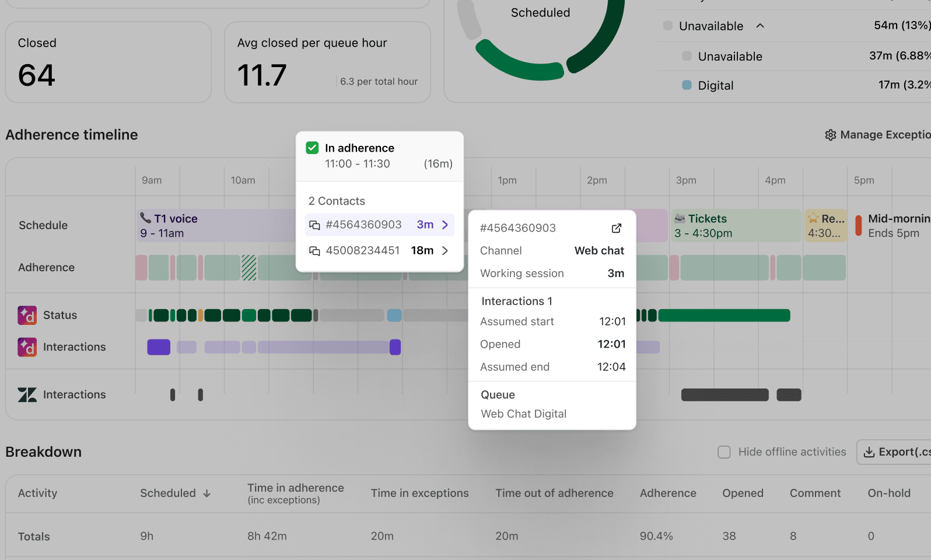
Task: Click the blue Digital legend swatch
Action: click(687, 85)
